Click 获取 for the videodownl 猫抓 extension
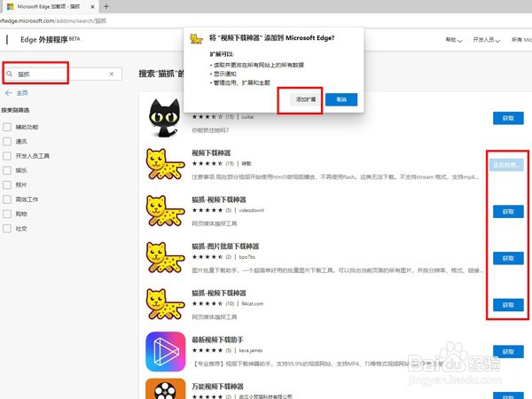Screen dimensions: 532x399 pyautogui.click(x=508, y=212)
